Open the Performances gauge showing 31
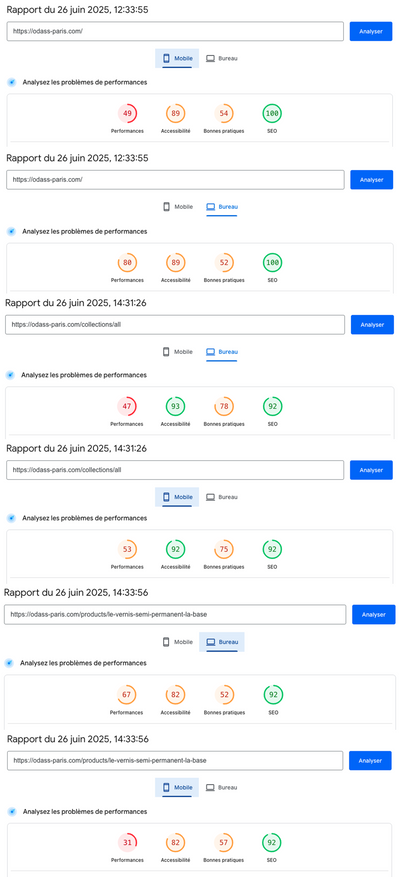 click(x=127, y=842)
